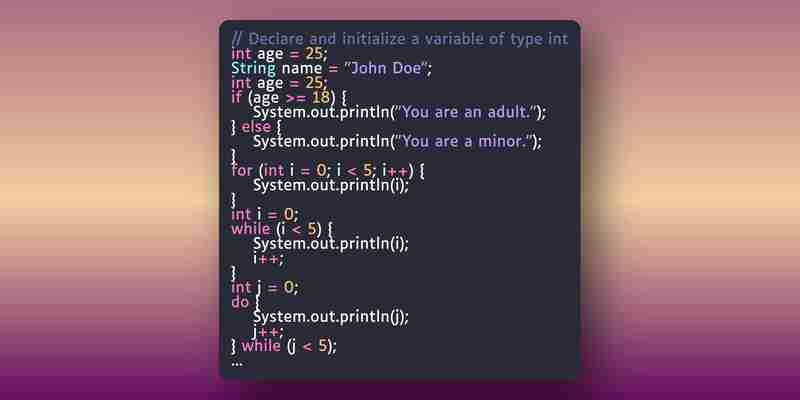This screenshot has height=400, width=800.
Task: Click the line "if (age >= 18) {"
Action: coord(289,97)
